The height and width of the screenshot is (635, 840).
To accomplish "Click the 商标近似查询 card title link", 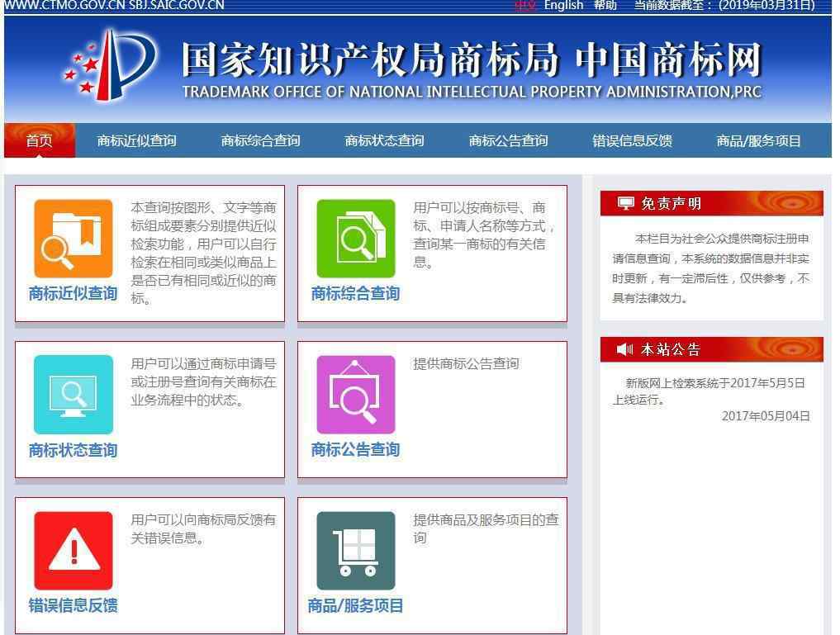I will tap(74, 293).
